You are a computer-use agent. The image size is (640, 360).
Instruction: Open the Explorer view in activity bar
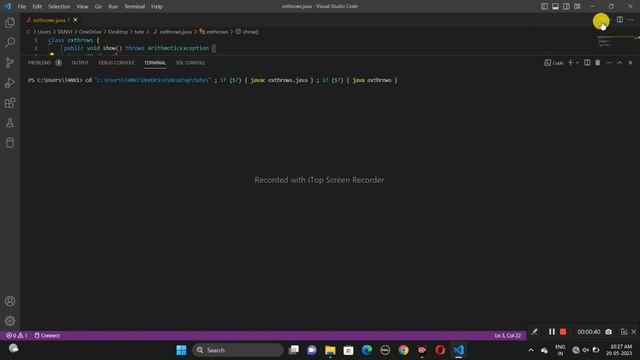click(10, 22)
